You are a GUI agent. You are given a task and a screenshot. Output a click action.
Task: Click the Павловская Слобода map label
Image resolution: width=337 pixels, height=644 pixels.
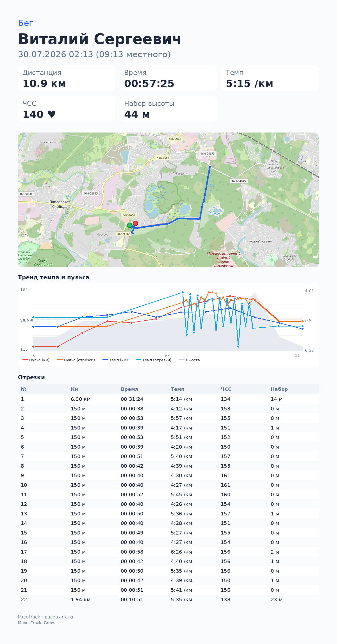(60, 204)
